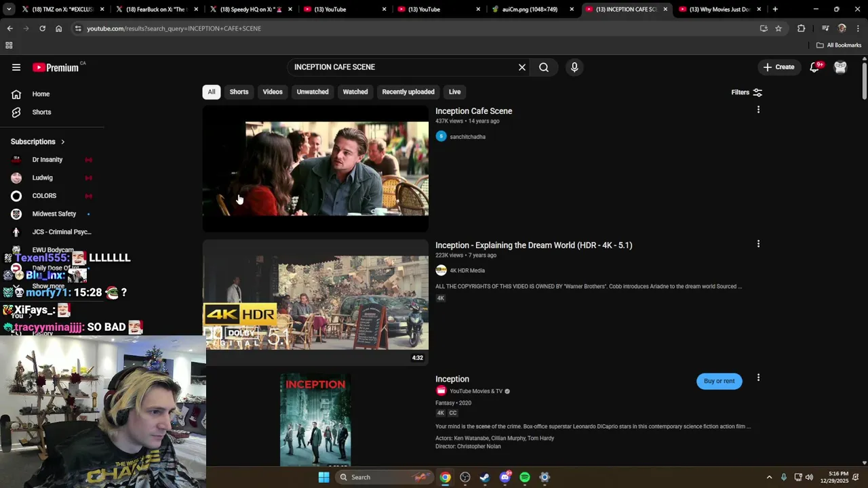Viewport: 868px width, 488px height.
Task: Select the Shorts filter chip
Action: [x=239, y=92]
